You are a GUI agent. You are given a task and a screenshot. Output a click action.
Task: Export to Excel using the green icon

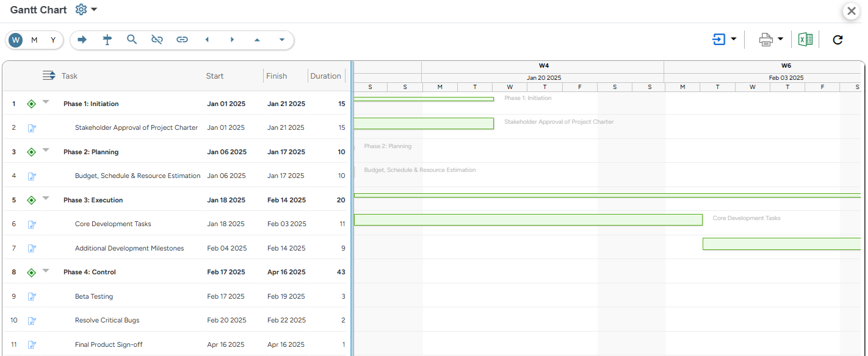click(x=805, y=40)
